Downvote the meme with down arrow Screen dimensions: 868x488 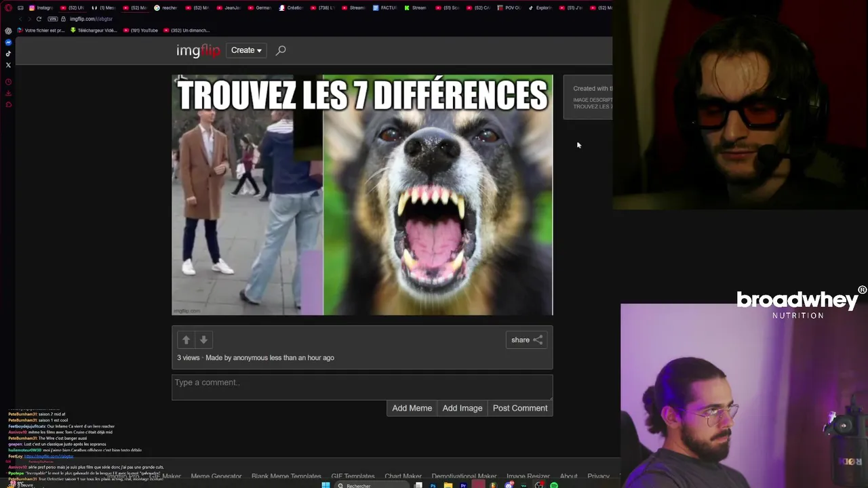(203, 340)
